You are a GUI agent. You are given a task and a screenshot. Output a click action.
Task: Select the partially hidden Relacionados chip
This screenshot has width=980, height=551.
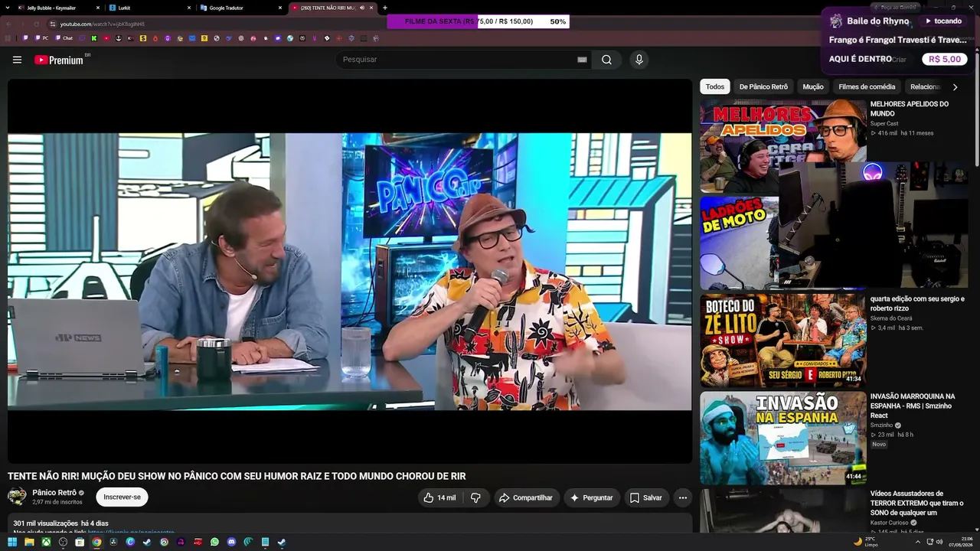(x=924, y=86)
